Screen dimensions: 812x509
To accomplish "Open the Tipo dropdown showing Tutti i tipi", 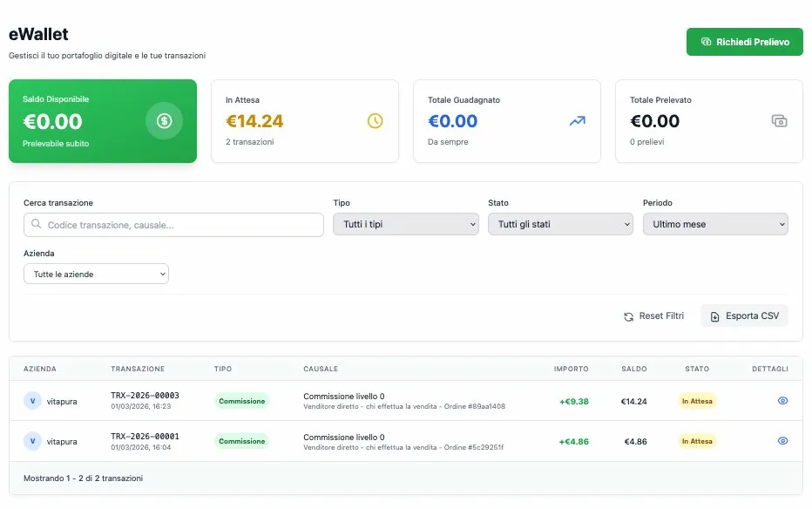I will click(405, 224).
